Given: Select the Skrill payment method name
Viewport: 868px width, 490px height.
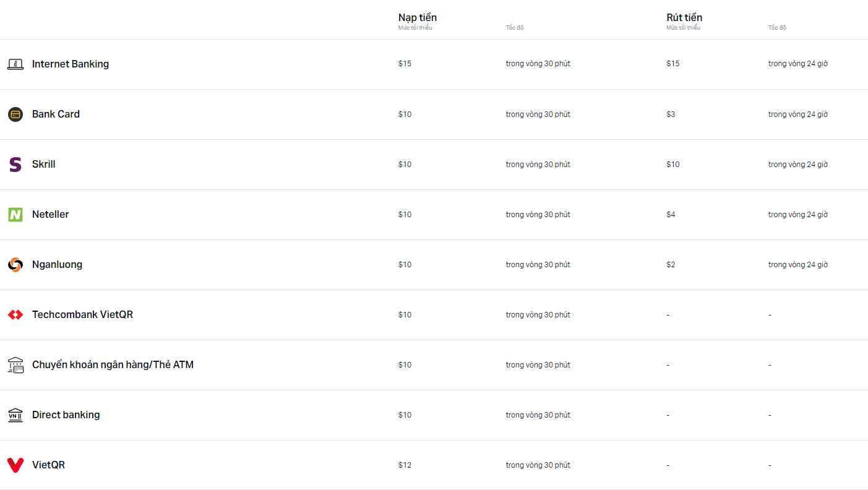Looking at the screenshot, I should [44, 164].
